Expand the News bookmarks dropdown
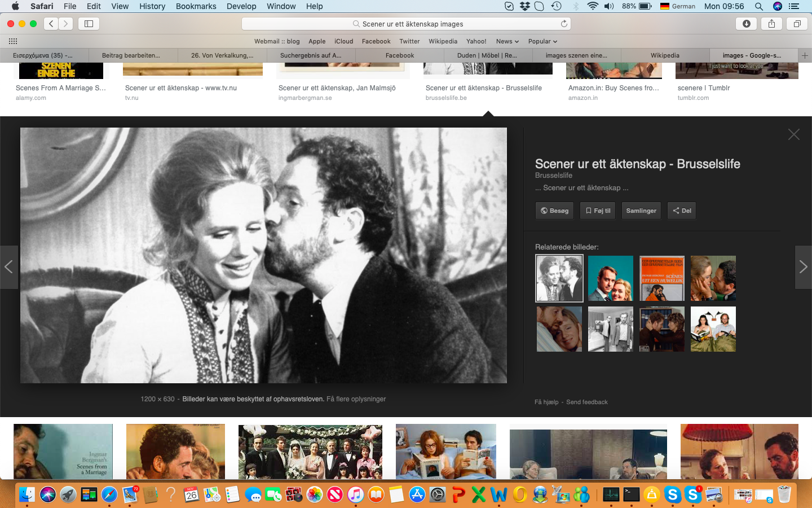 (x=507, y=41)
